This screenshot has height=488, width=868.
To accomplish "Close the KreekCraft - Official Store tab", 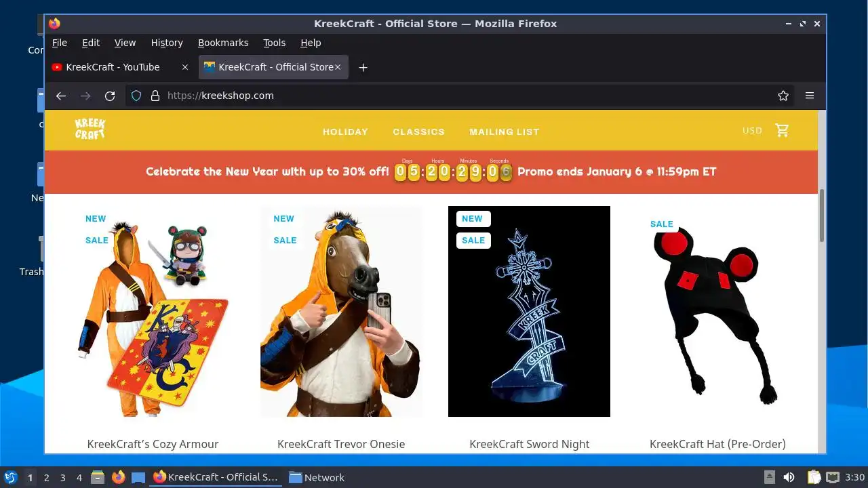I will click(338, 67).
